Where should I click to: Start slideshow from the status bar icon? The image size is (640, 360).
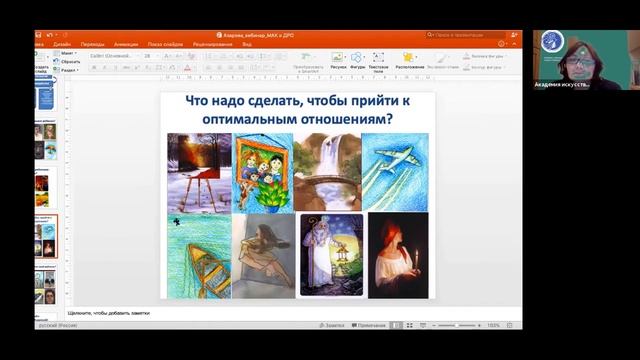pyautogui.click(x=423, y=325)
